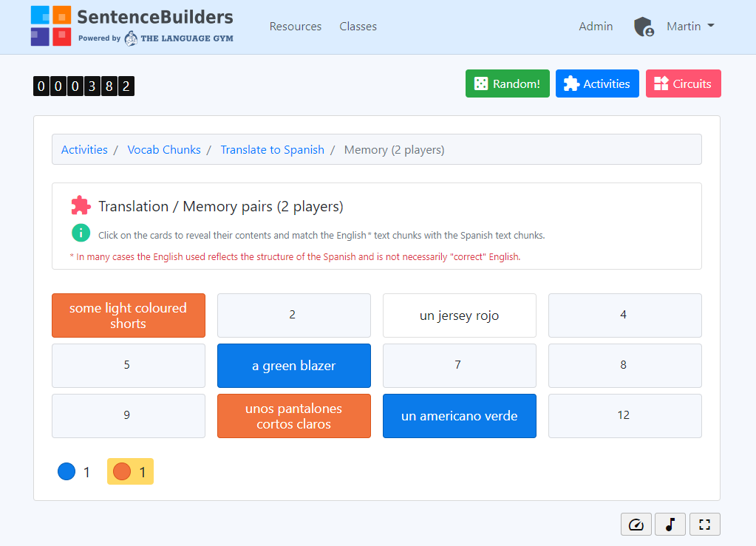
Task: Open the Admin link
Action: 596,27
